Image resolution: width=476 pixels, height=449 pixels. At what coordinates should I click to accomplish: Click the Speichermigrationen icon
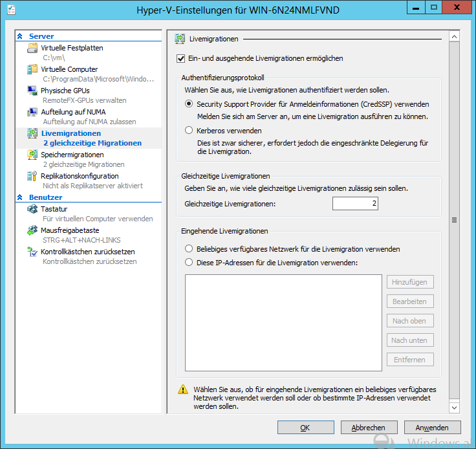point(32,155)
